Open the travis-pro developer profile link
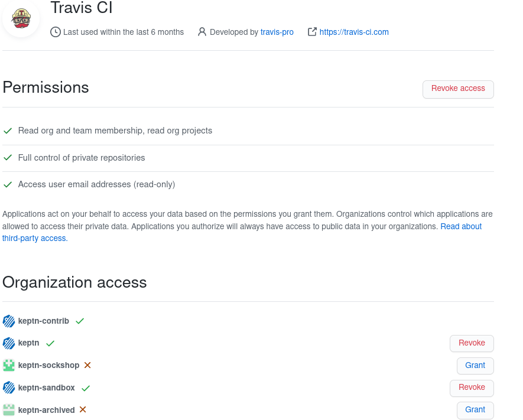523x420 pixels. click(277, 32)
